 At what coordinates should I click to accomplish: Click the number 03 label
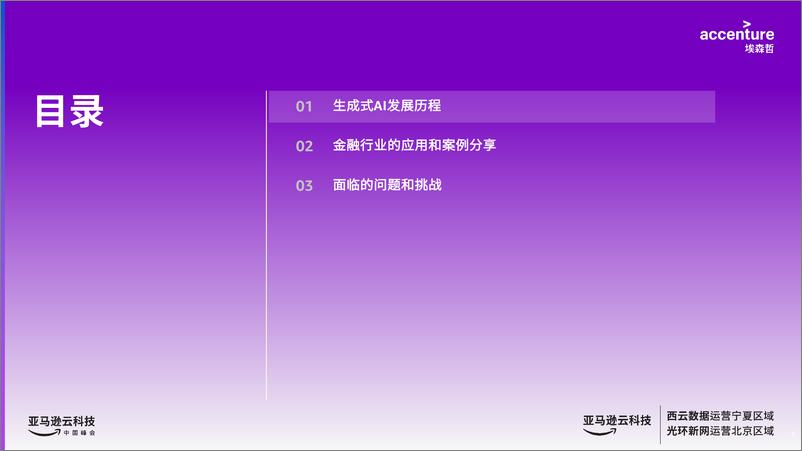click(x=304, y=186)
